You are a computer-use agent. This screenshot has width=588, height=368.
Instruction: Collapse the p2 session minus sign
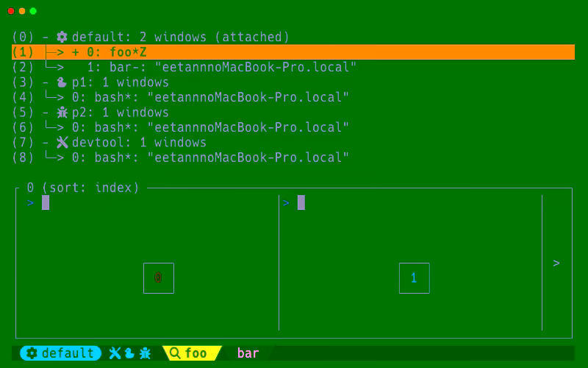[46, 113]
